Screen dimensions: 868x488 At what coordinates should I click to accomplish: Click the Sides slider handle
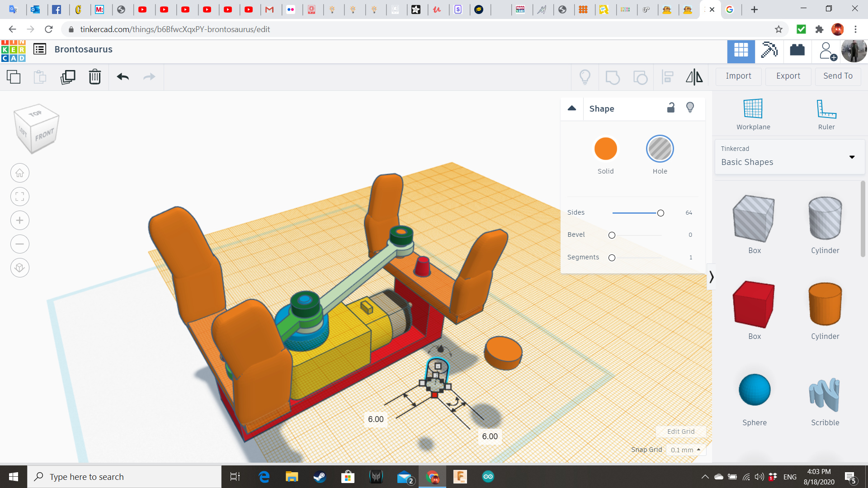tap(660, 213)
